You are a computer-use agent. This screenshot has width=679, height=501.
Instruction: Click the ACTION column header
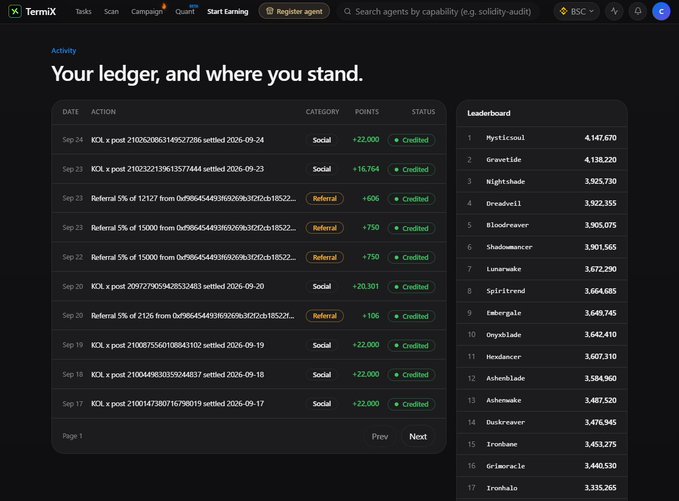pos(103,112)
